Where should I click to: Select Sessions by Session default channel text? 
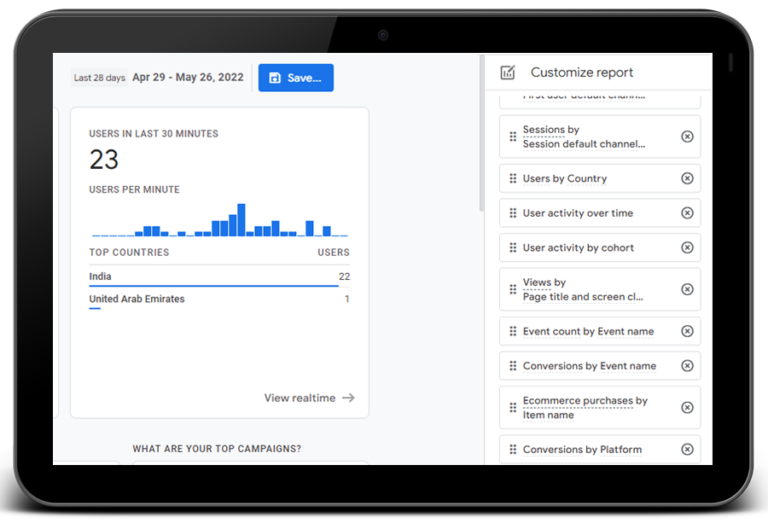[x=584, y=137]
